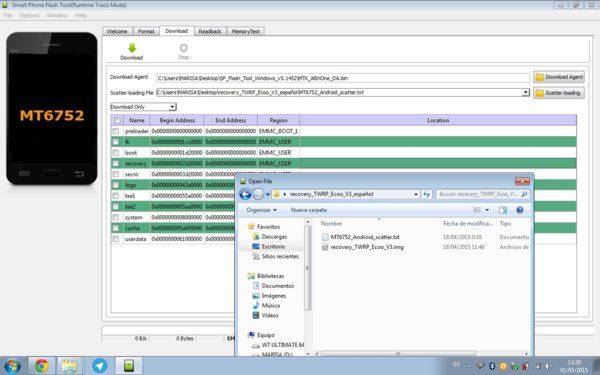The image size is (600, 375).
Task: Sort by Fecha de modificación column
Action: point(468,223)
